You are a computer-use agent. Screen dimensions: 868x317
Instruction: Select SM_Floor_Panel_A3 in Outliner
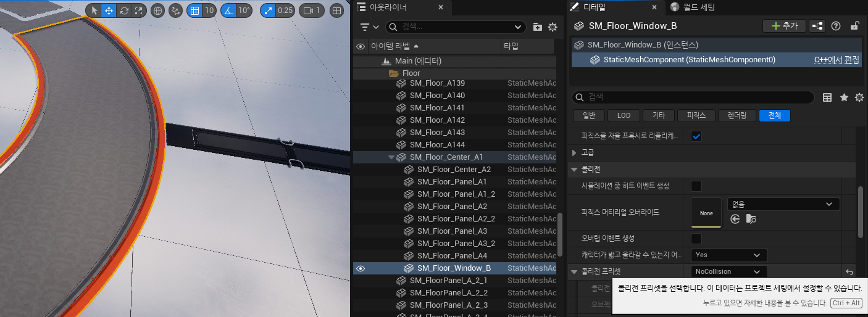455,231
